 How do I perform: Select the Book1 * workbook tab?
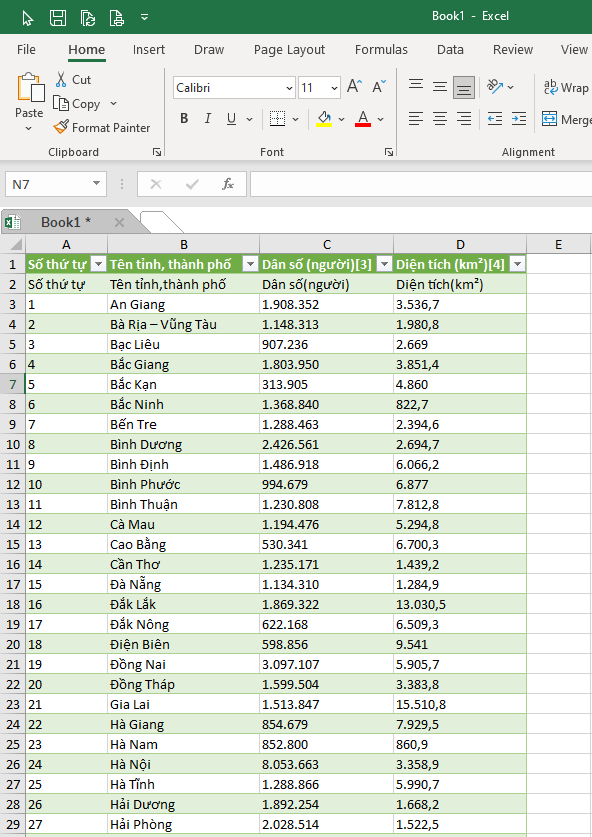(66, 222)
